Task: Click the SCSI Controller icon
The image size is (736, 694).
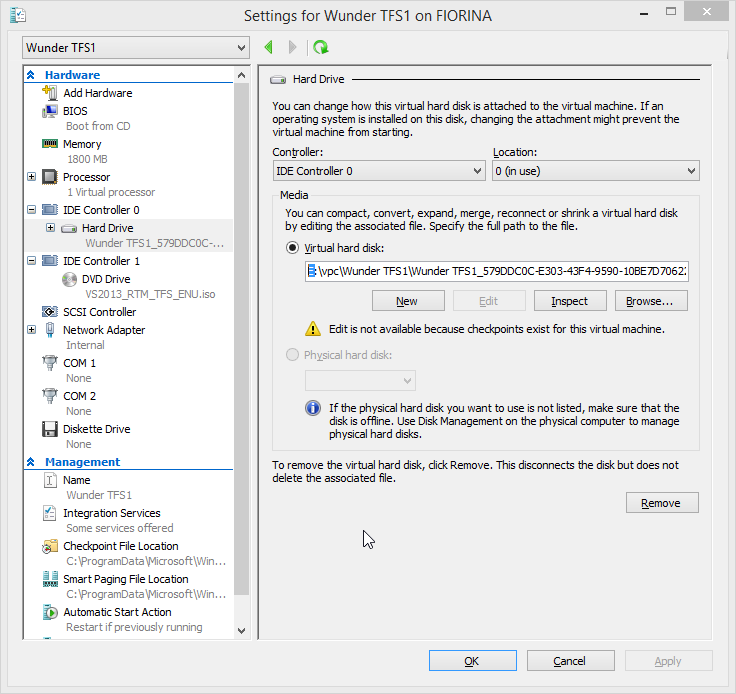Action: (x=50, y=312)
